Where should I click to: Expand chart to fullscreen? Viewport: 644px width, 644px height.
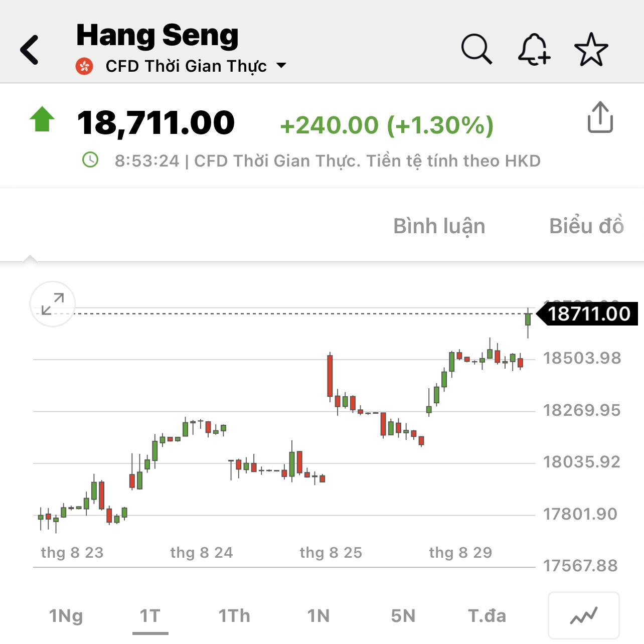53,304
